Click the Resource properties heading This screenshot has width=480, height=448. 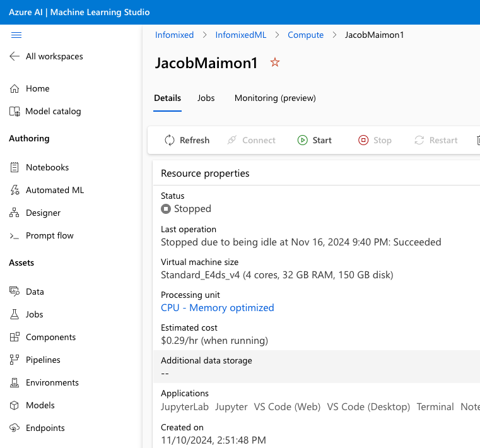coord(205,174)
